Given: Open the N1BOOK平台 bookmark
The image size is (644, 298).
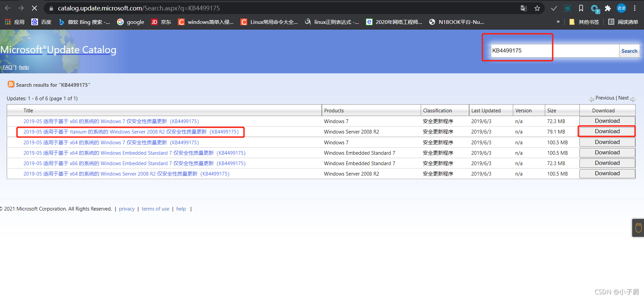Looking at the screenshot, I should [456, 22].
